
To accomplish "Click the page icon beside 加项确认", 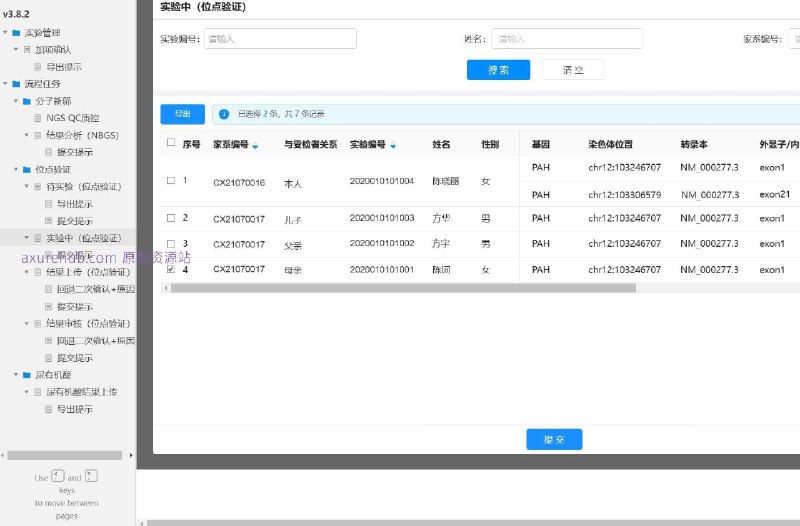I will (27, 49).
